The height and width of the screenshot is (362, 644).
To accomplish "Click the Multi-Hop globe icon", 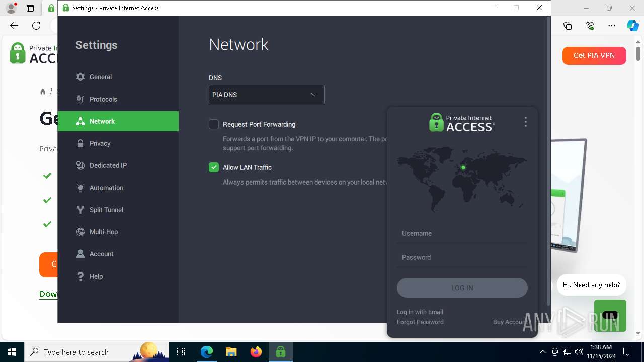I will pos(80,232).
